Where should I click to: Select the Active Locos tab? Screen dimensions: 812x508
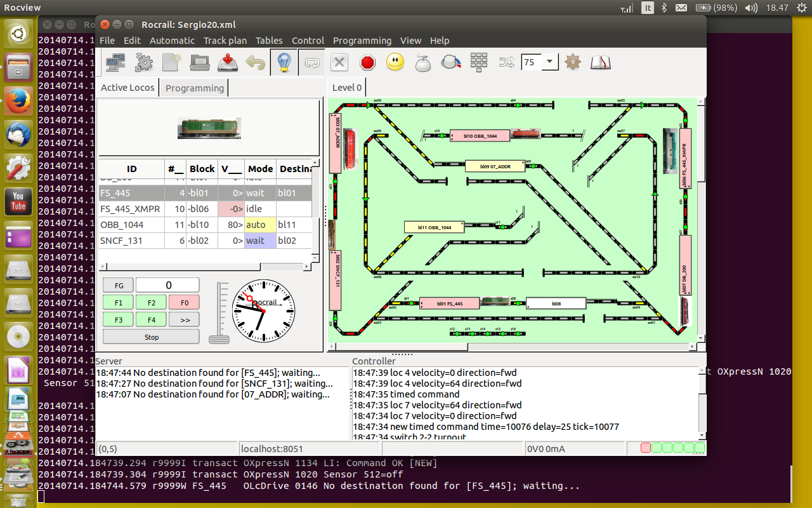pos(128,87)
